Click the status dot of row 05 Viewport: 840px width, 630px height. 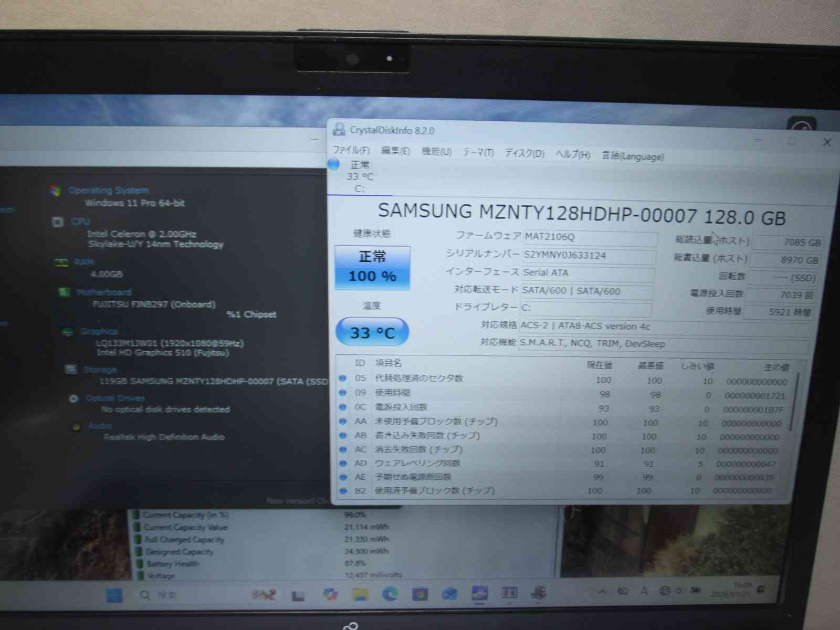click(x=343, y=378)
